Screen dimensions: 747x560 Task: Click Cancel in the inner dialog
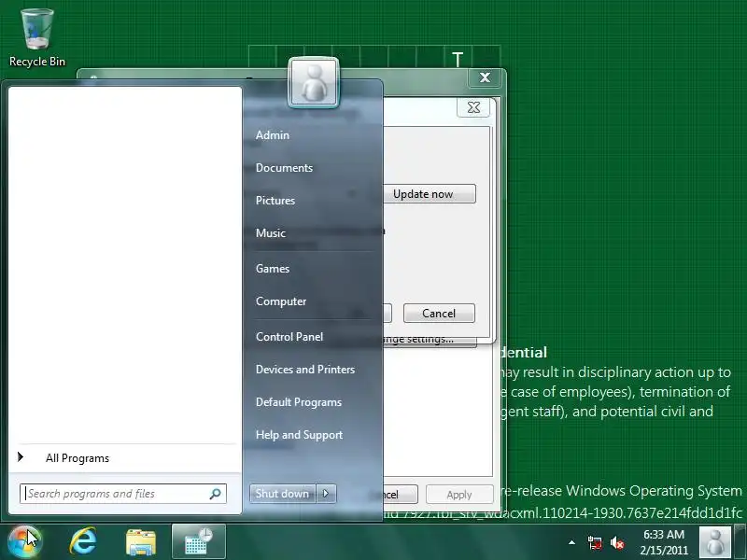[439, 314]
